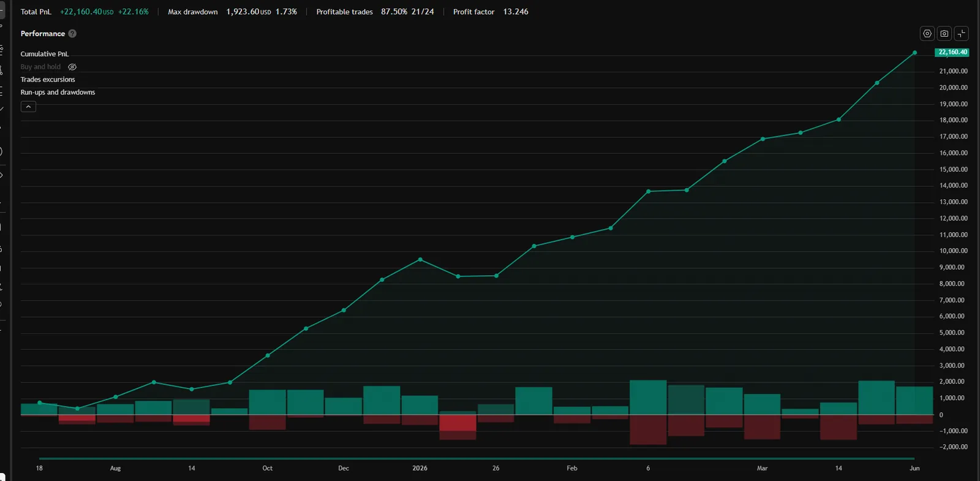Open the performance chart settings hexagon icon
The height and width of the screenshot is (481, 980).
tap(927, 34)
